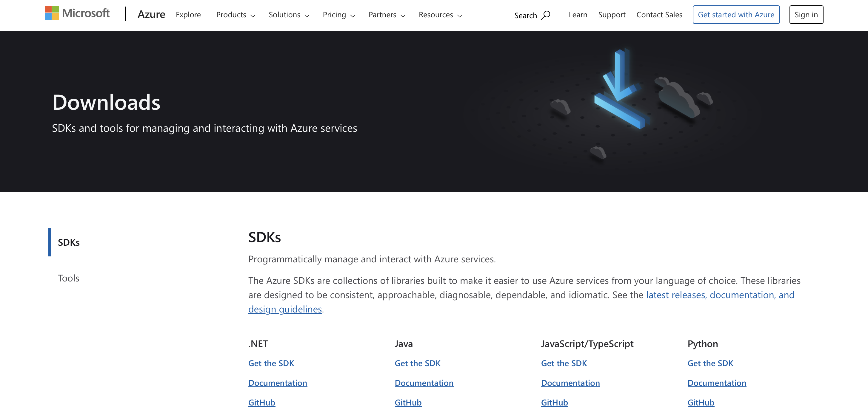
Task: Expand the Products dropdown
Action: pos(236,15)
